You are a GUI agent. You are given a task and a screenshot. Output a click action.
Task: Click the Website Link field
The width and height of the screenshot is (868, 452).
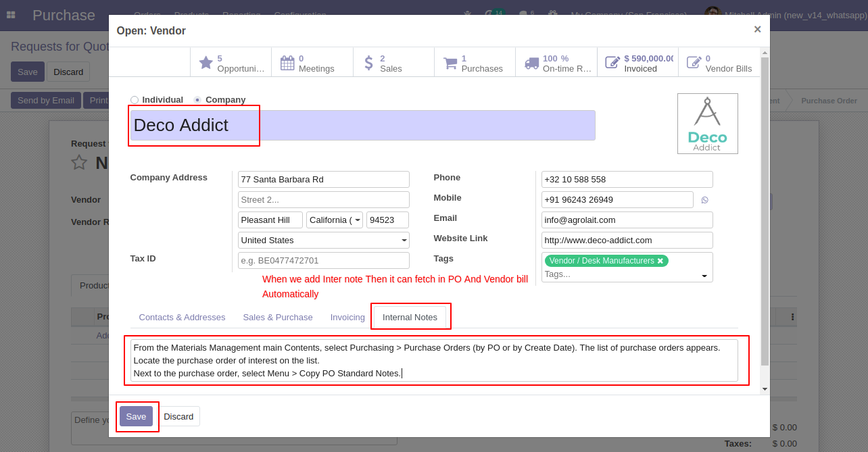(x=627, y=241)
